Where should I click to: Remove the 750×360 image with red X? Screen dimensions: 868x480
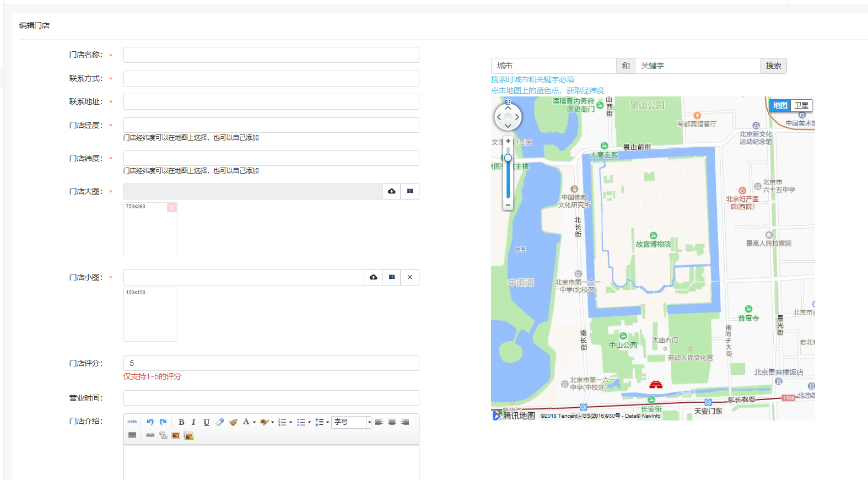pos(172,207)
